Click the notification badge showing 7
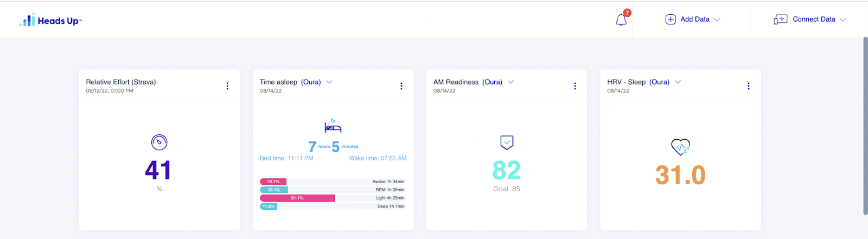Viewport: 868px width, 239px height. (627, 12)
